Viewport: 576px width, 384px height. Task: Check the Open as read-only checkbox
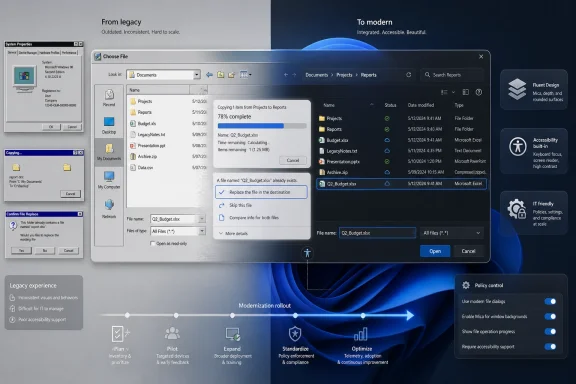point(152,243)
